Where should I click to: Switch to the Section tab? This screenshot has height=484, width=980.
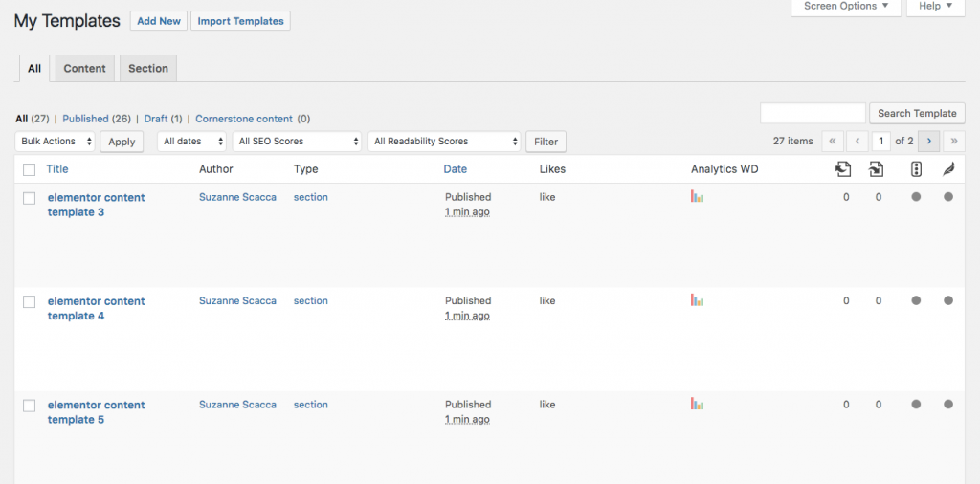click(x=148, y=68)
